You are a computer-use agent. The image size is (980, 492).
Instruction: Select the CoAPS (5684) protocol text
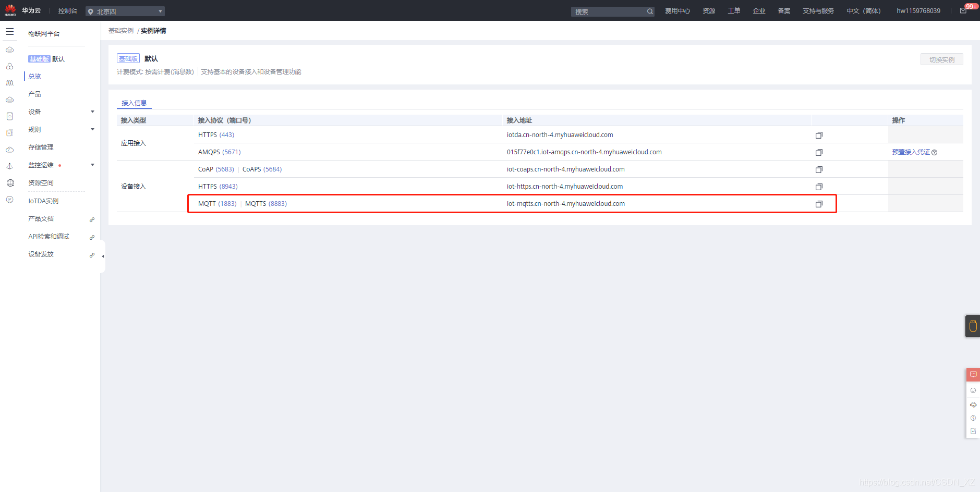pos(262,169)
